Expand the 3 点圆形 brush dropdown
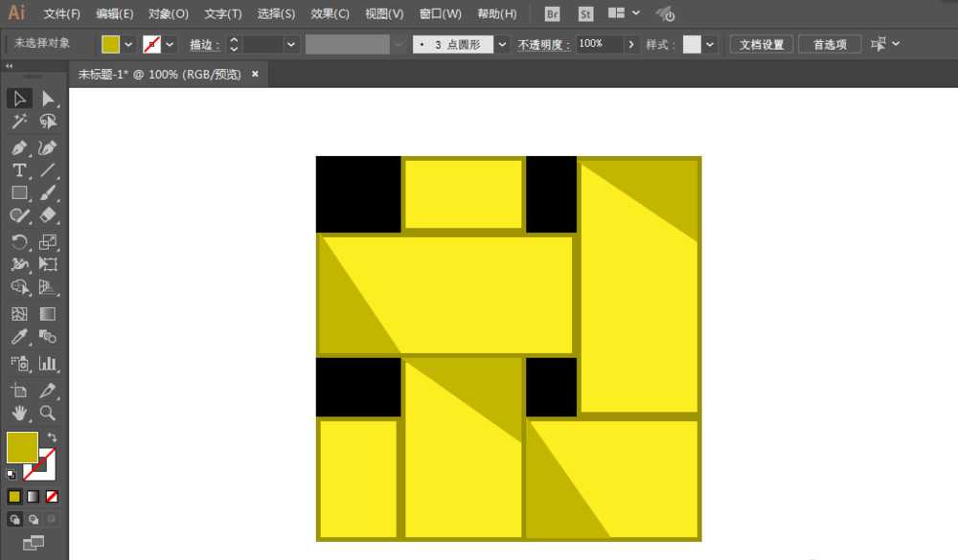This screenshot has height=560, width=958. click(x=502, y=44)
